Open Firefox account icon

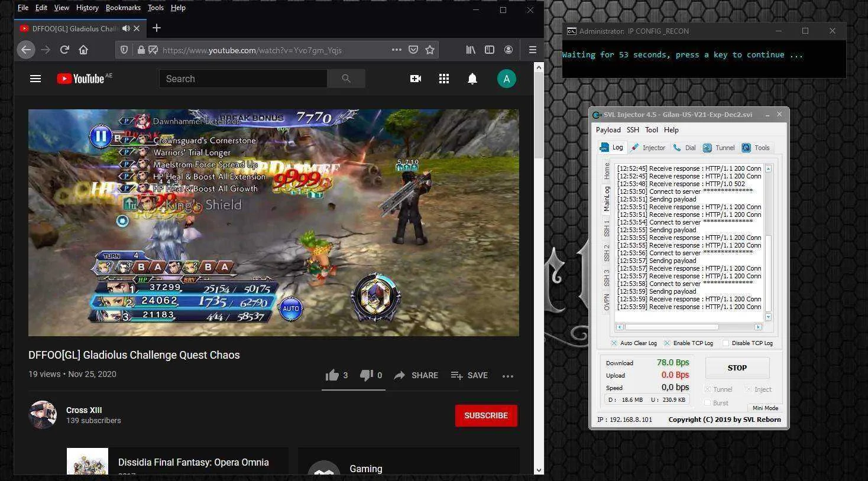tap(509, 50)
